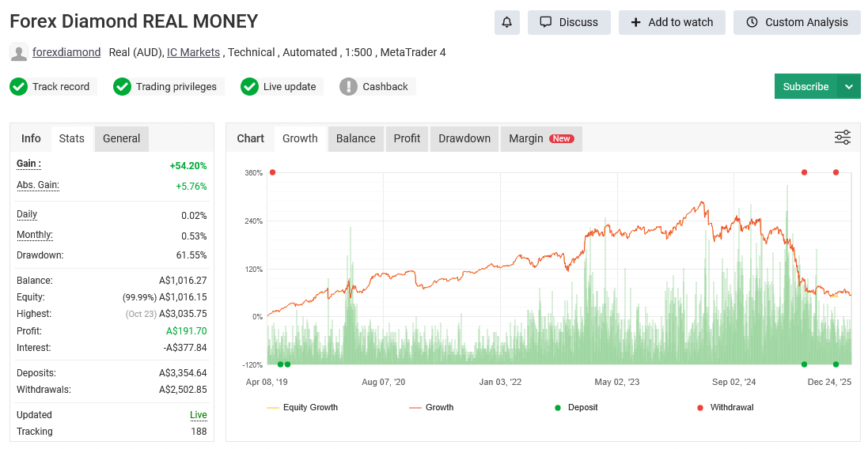
Task: Toggle Growth series in legend
Action: [x=431, y=408]
